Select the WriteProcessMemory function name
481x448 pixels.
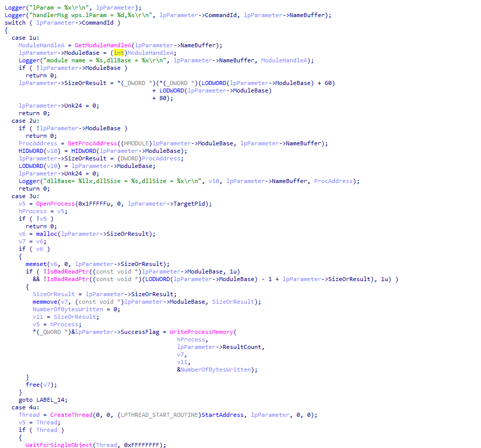[x=201, y=332]
